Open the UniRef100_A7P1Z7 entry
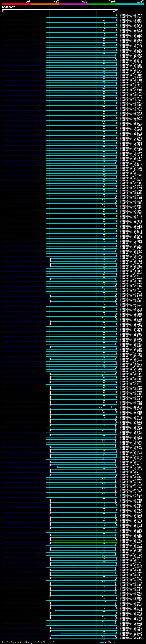 point(131,268)
